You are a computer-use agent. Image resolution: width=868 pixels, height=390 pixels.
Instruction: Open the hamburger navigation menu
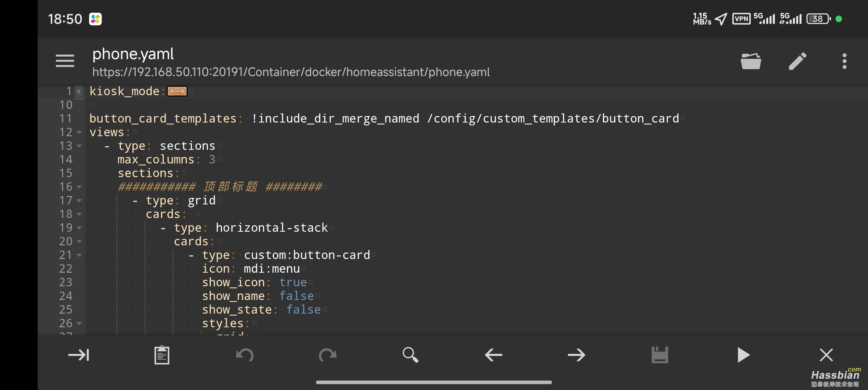coord(65,61)
